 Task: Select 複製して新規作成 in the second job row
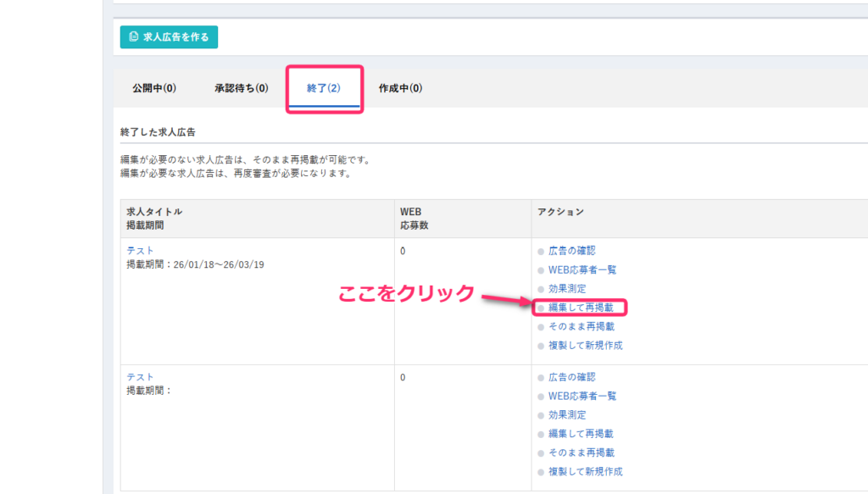coord(586,472)
